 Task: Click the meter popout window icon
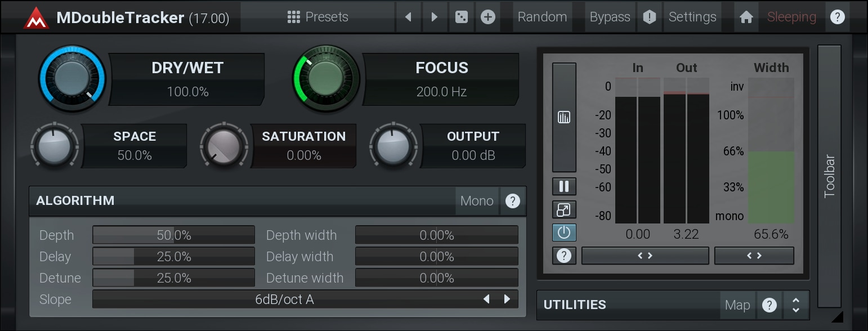tap(564, 210)
